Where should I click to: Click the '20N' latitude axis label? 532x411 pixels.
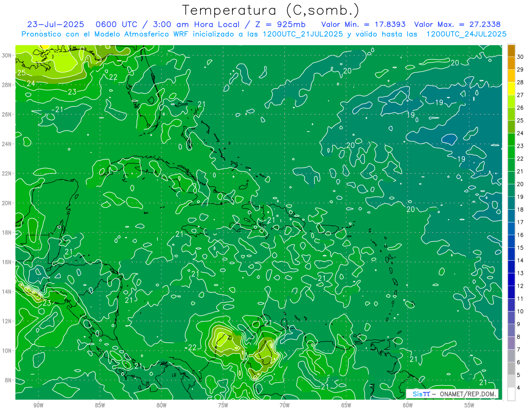(8, 203)
